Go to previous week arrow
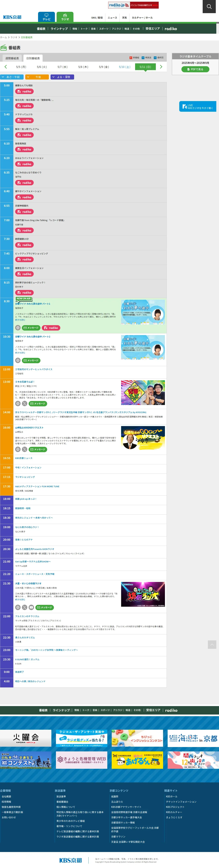The width and height of the screenshot is (219, 868). pos(5,67)
